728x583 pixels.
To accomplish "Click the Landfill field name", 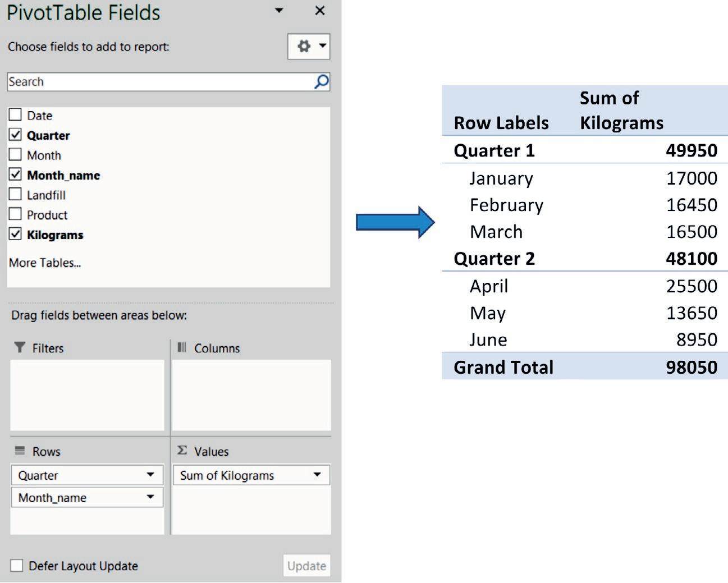I will click(46, 195).
